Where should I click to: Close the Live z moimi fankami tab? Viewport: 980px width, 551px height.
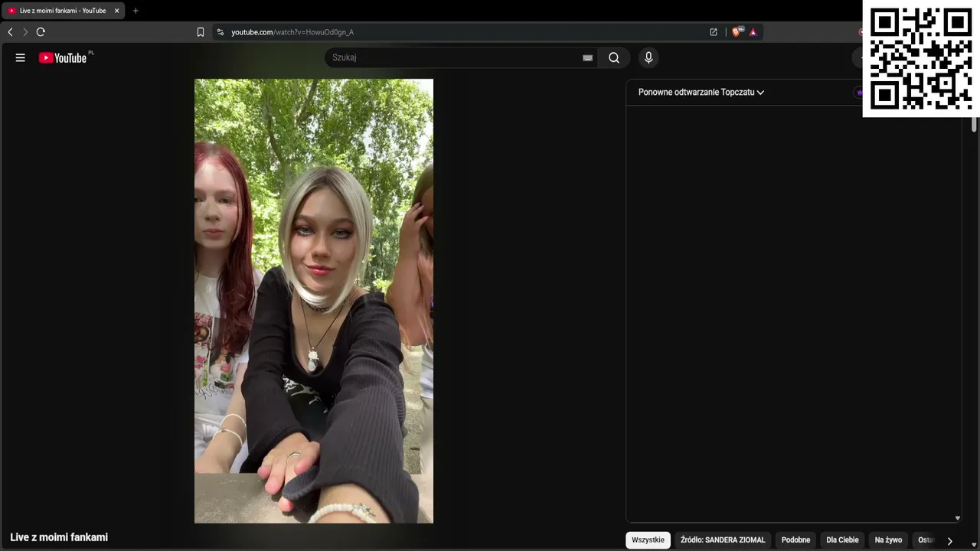[116, 11]
